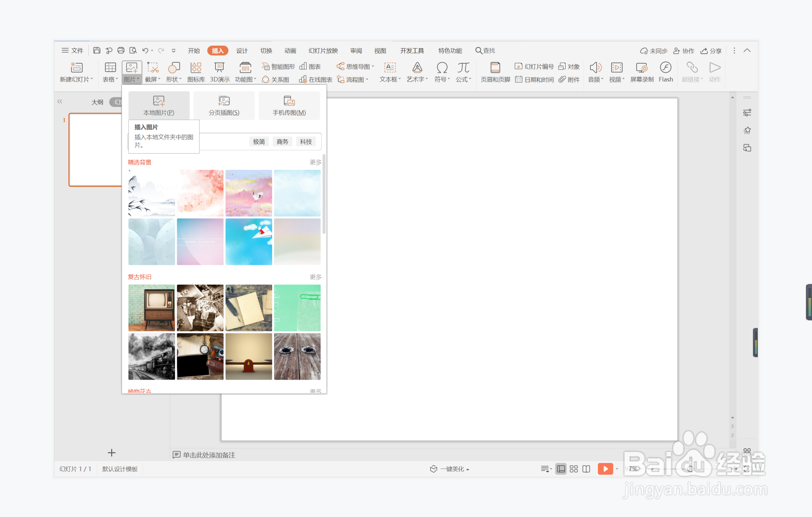Switch to the 幻灯片放映 tab
The height and width of the screenshot is (517, 812).
(x=323, y=51)
